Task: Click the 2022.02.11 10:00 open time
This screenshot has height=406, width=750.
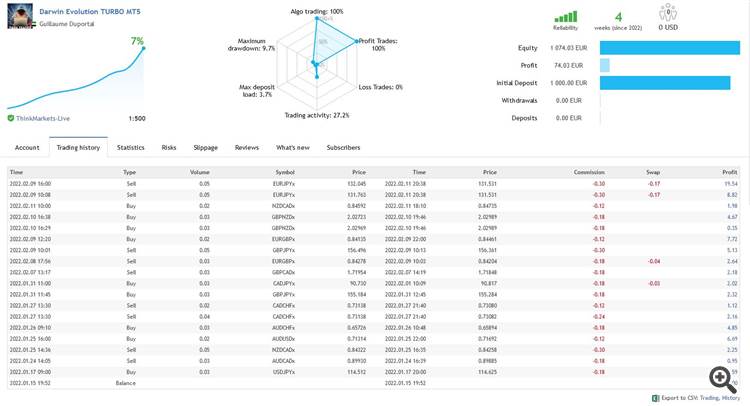Action: click(x=30, y=206)
